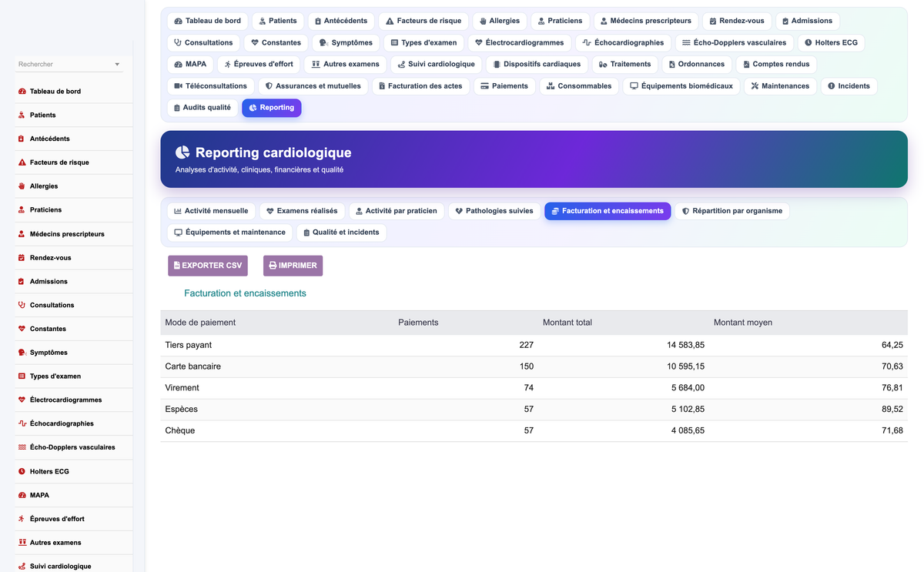Open Suivi cardiologique in the sidebar
The width and height of the screenshot is (924, 572).
pyautogui.click(x=74, y=566)
